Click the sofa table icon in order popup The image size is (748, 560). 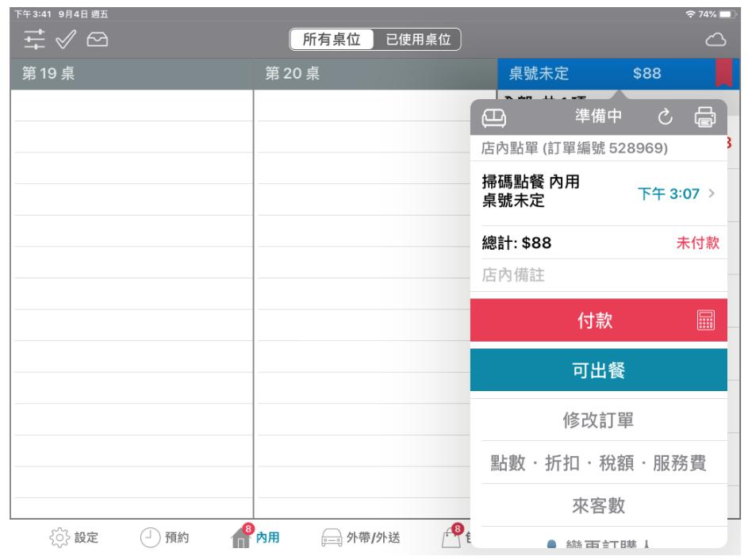(x=493, y=117)
